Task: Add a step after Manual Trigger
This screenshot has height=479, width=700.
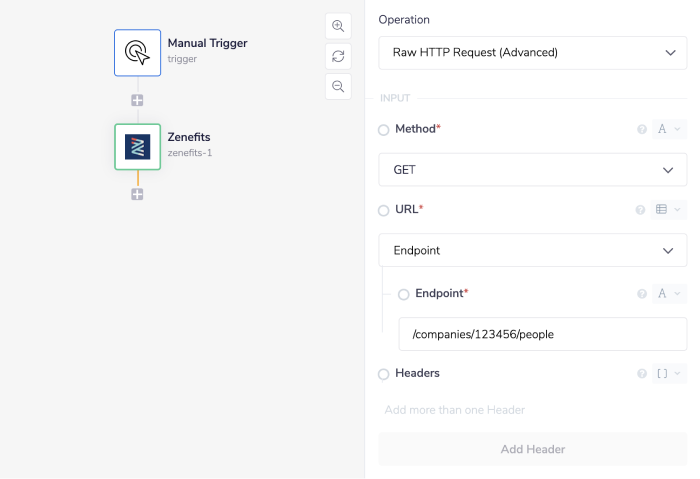Action: click(137, 100)
